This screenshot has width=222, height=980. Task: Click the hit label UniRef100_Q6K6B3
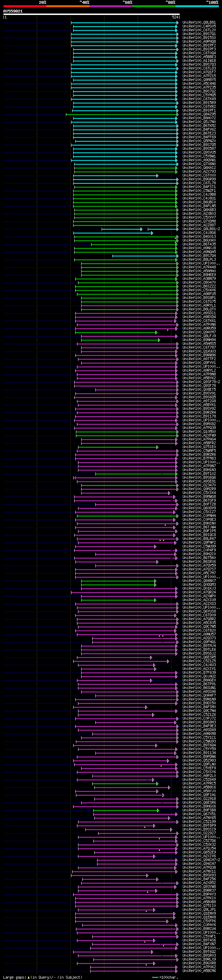pyautogui.click(x=199, y=210)
